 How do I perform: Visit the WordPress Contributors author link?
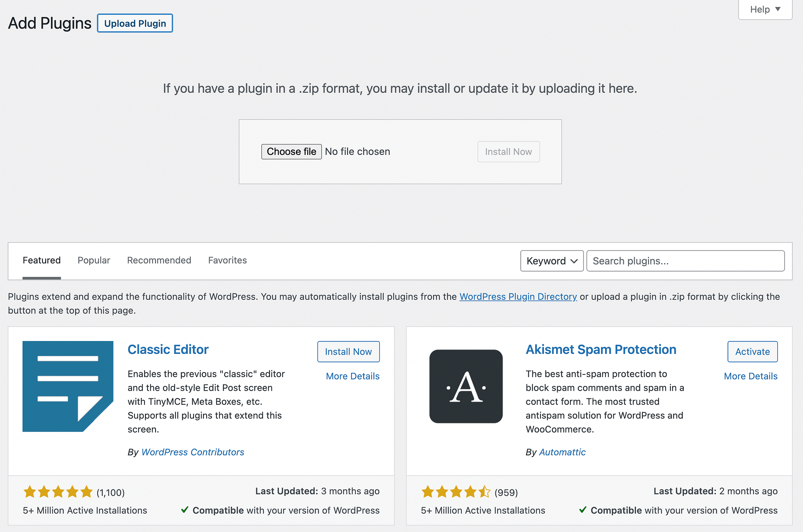pos(193,452)
